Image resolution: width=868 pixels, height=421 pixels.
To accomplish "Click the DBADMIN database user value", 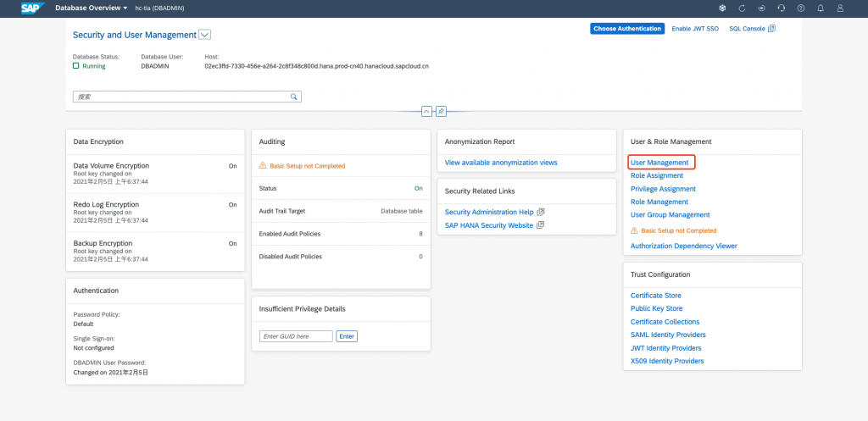I will tap(155, 66).
